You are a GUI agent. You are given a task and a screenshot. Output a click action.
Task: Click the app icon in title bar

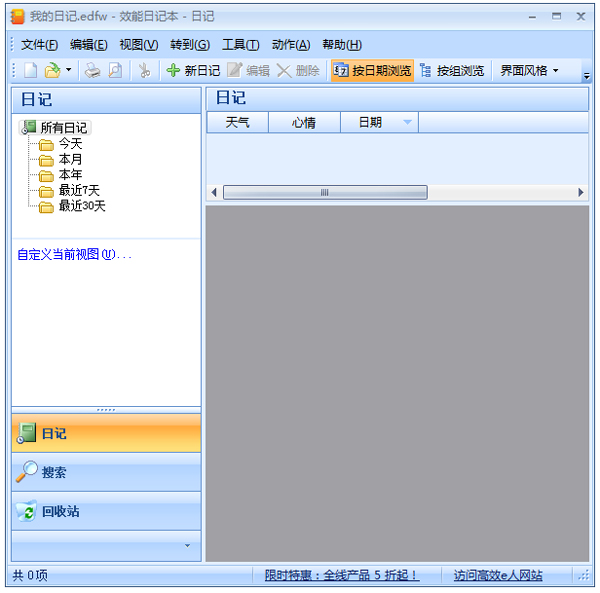point(17,16)
